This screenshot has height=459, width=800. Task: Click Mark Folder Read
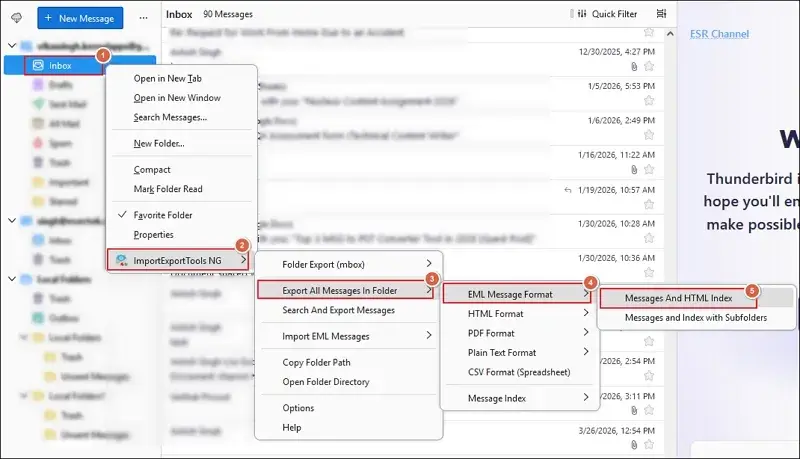point(182,189)
